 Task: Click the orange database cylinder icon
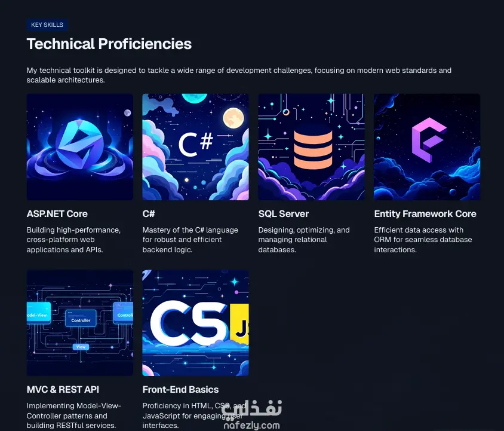coord(313,149)
